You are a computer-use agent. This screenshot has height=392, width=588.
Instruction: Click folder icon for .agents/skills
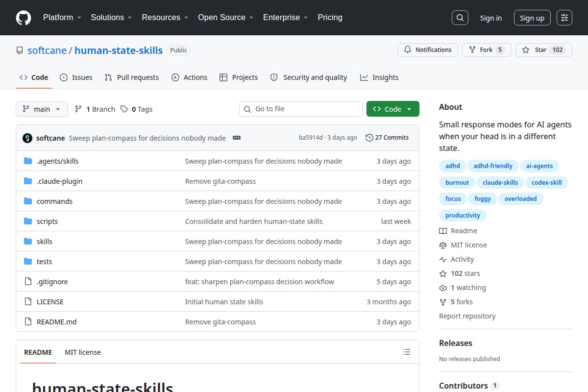[28, 161]
